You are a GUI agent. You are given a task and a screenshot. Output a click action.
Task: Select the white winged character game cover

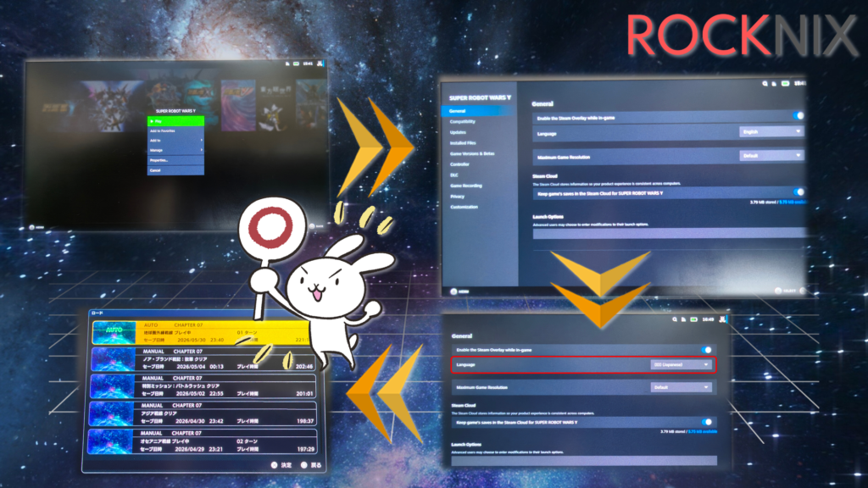pyautogui.click(x=275, y=106)
